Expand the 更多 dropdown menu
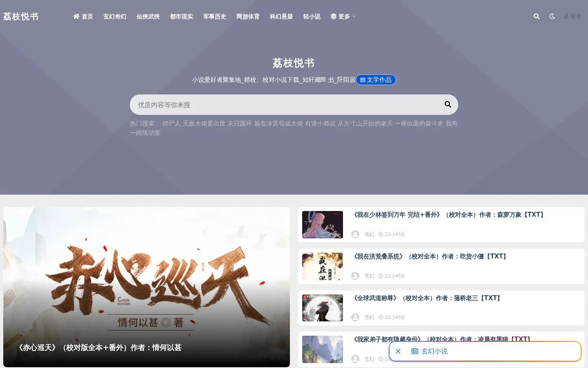The height and width of the screenshot is (368, 588). tap(343, 16)
